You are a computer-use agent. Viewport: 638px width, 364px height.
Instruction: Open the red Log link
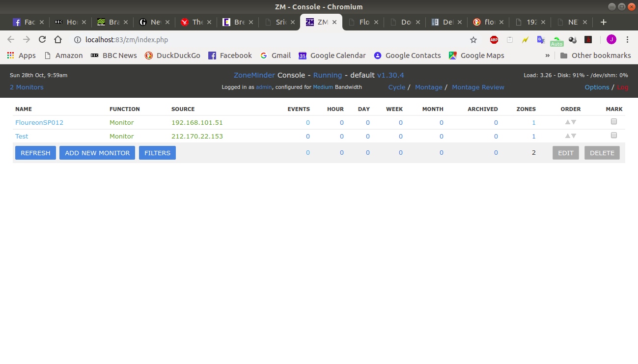[x=622, y=87]
